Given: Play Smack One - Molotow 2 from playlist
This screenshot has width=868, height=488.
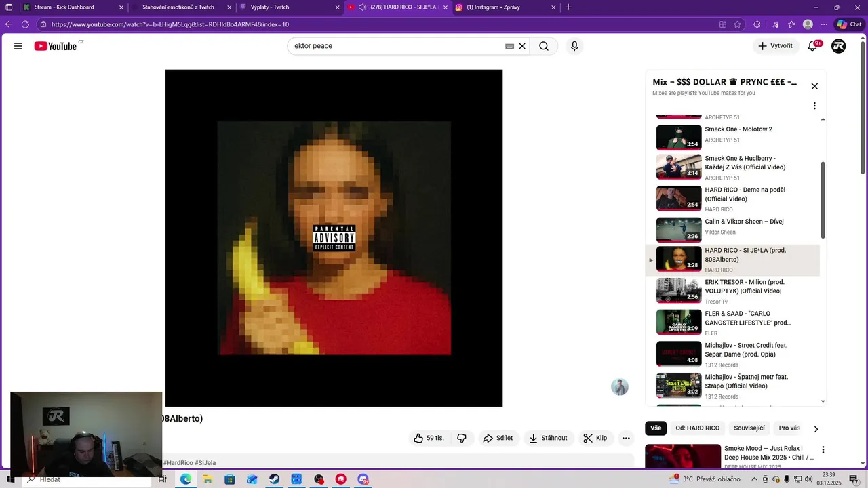Looking at the screenshot, I should pos(732,136).
